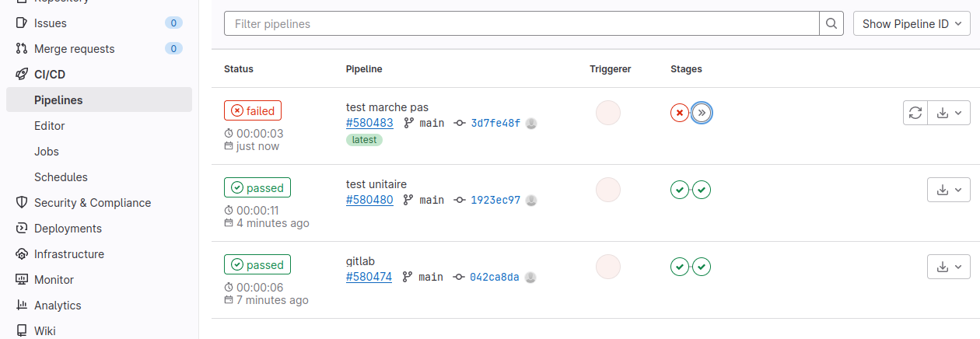This screenshot has height=339, width=980.
Task: Retry the failed pipeline #580483
Action: tap(915, 113)
